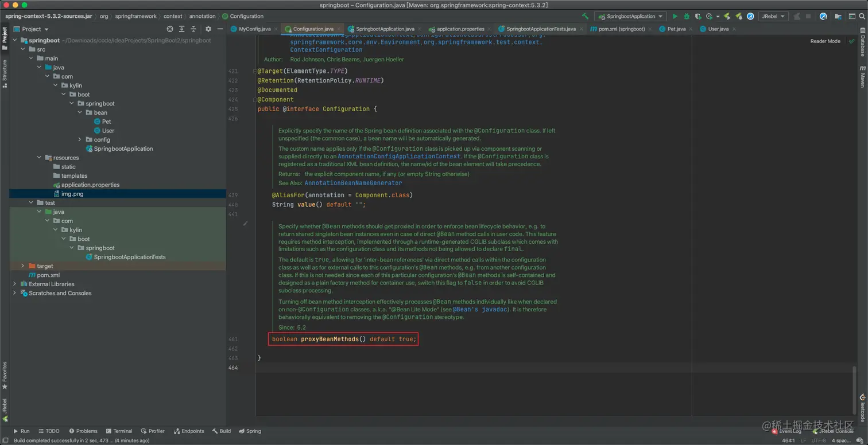Collapse the resources folder
This screenshot has height=445, width=868.
pos(39,158)
